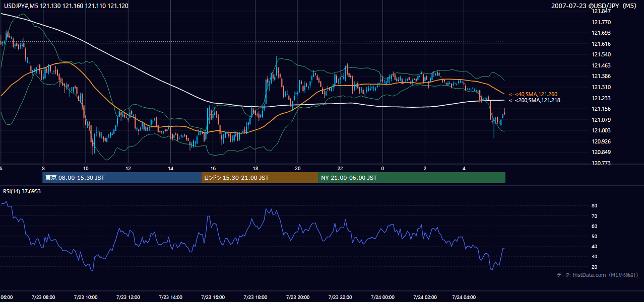Viewport: 644px width, 302px height.
Task: Click the 121.693 price axis label
Action: coord(601,33)
